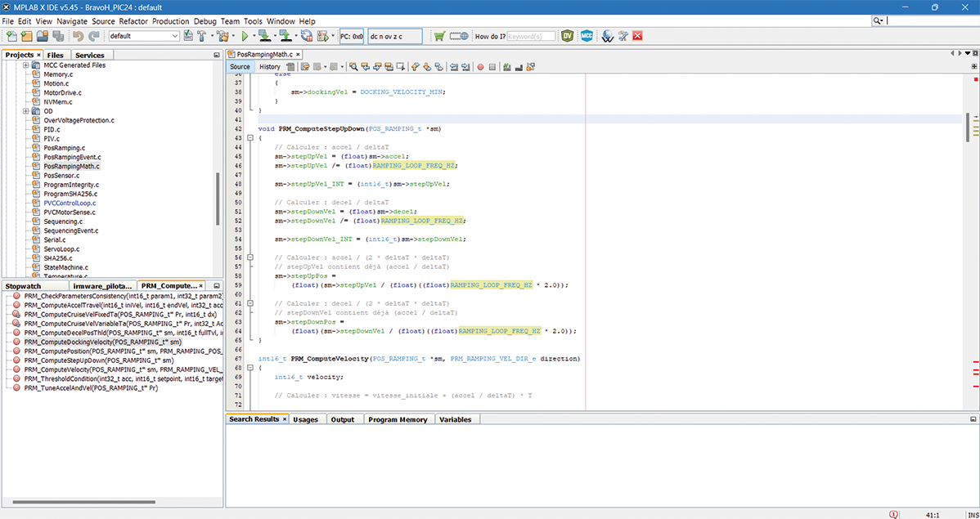The width and height of the screenshot is (980, 519).
Task: Click the error notification icon in status bar
Action: [894, 515]
